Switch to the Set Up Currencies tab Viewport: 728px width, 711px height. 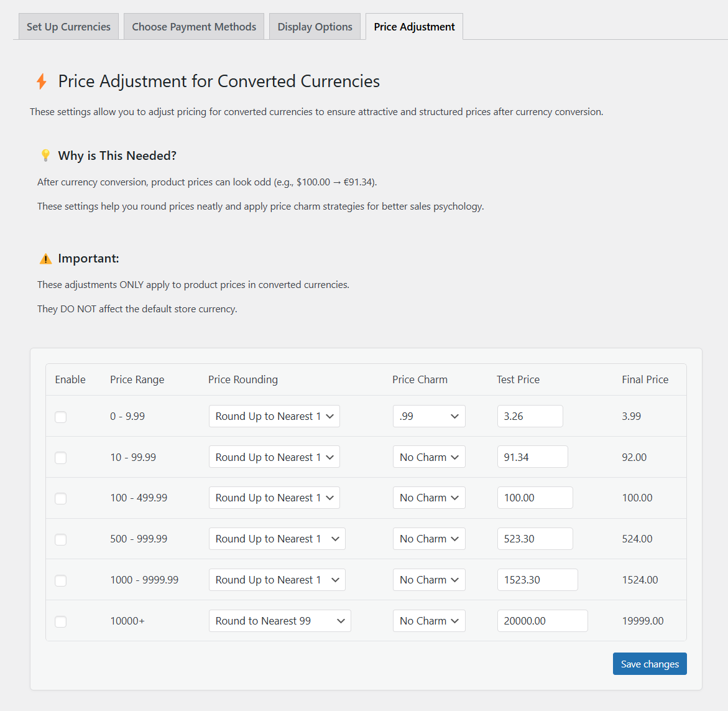pos(68,26)
